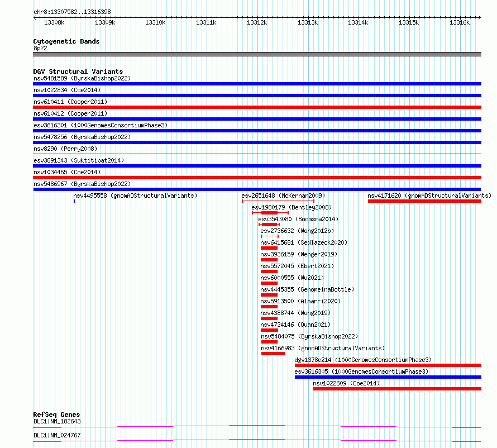Click the RefSeq Genes track title
Screen dimensions: 497x448
56,414
